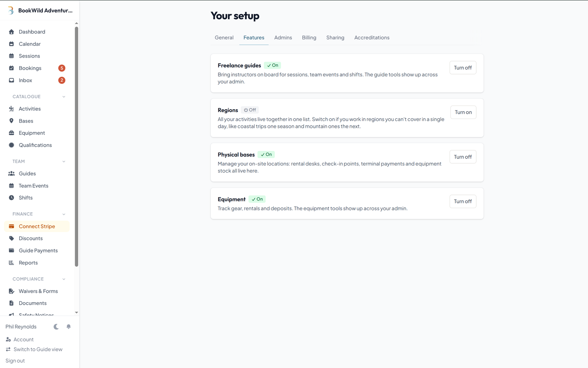Collapse the TEAM section chevron

tap(64, 162)
